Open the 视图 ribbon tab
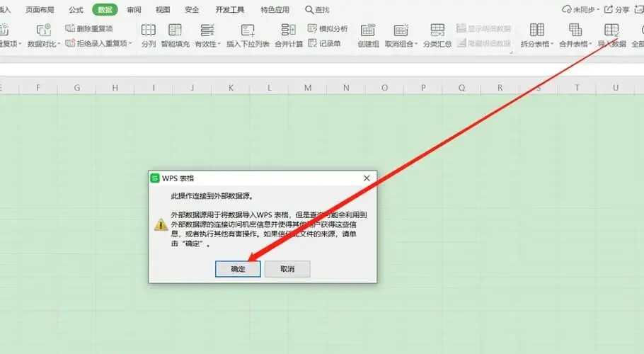 163,9
